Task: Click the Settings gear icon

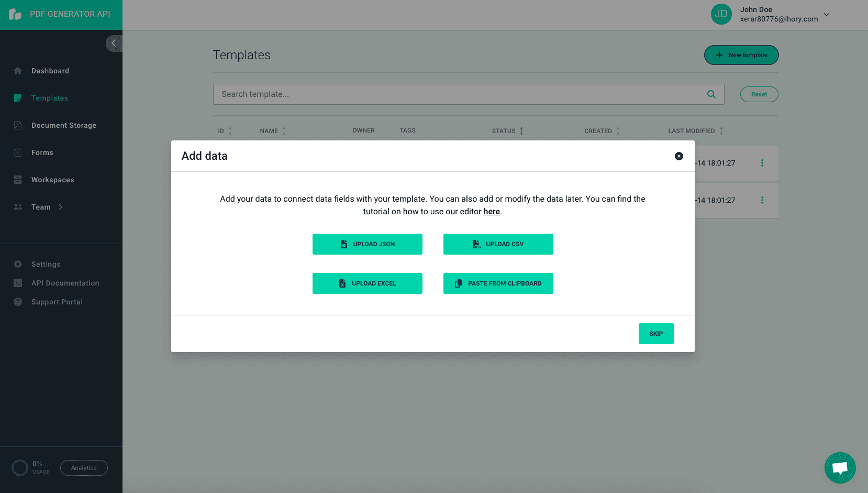Action: [x=17, y=264]
